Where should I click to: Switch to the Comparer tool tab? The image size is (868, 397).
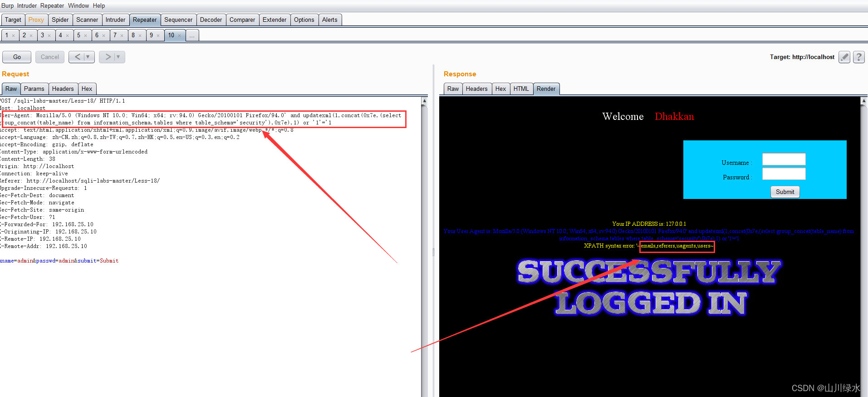tap(242, 20)
